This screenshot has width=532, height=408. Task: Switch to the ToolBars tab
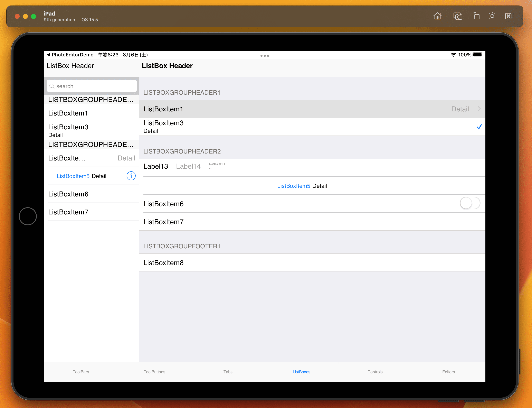click(81, 372)
